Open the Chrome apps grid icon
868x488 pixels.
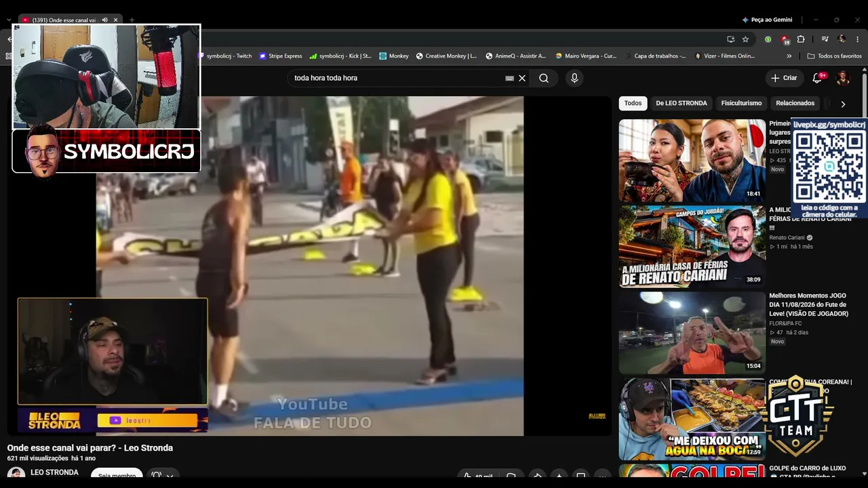(x=9, y=56)
